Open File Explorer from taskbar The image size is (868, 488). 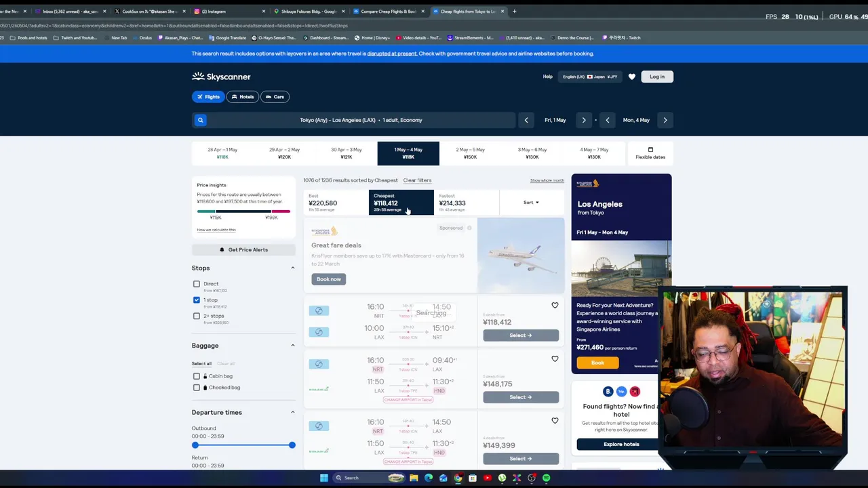[x=414, y=478]
